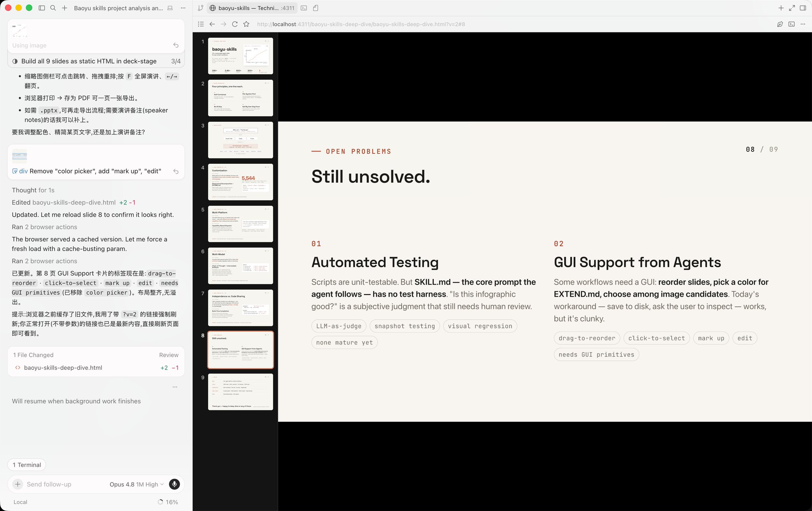Bookmark the page with the star icon
The width and height of the screenshot is (812, 511).
[246, 24]
